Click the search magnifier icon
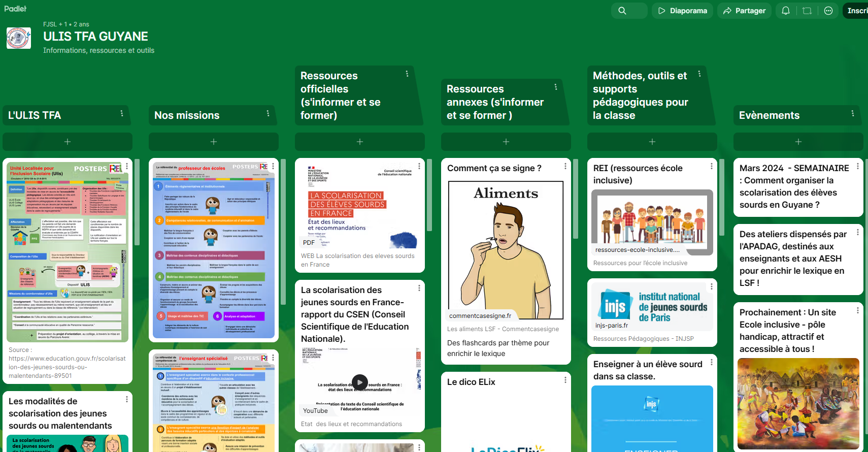This screenshot has height=452, width=868. (x=622, y=11)
